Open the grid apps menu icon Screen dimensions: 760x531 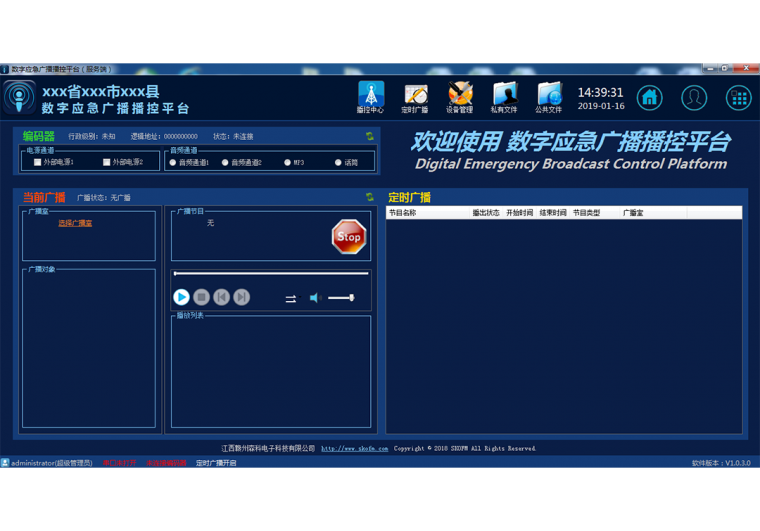coord(738,97)
